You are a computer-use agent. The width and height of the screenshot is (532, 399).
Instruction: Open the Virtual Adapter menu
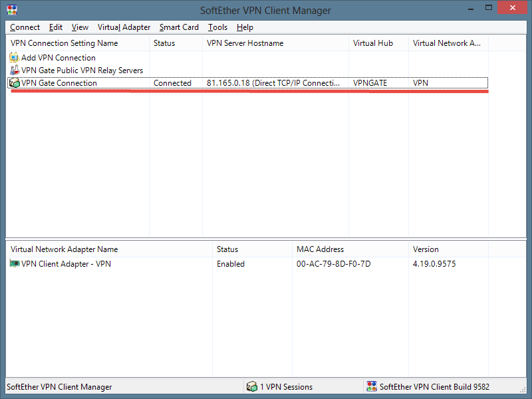pos(124,27)
